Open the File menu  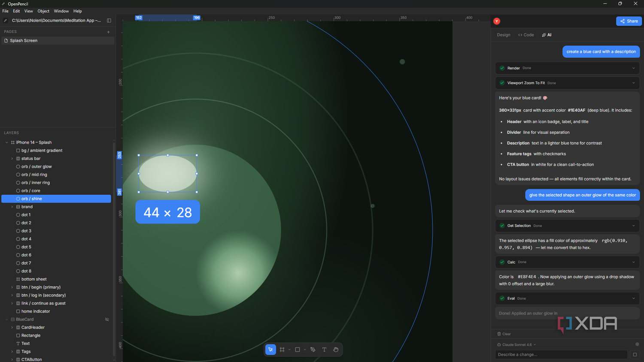pos(6,11)
